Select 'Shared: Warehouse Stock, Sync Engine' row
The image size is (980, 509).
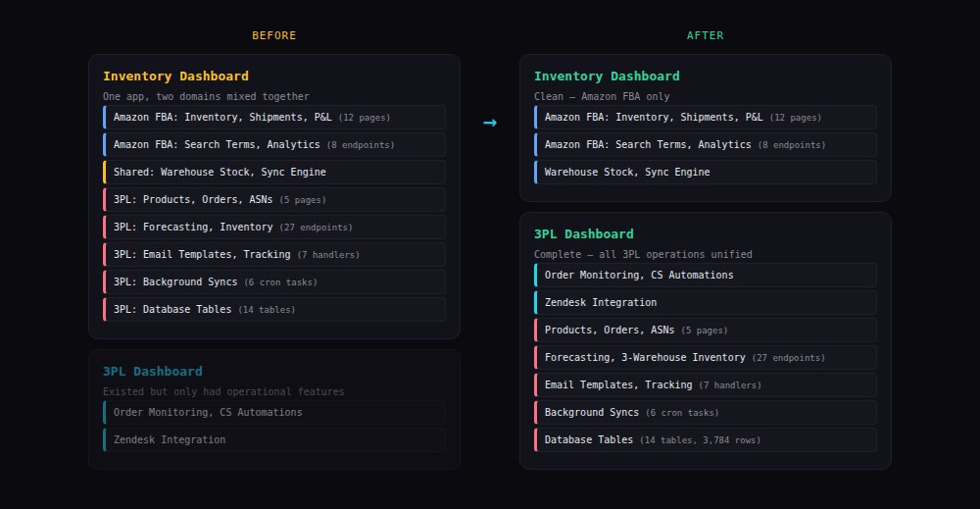click(274, 172)
